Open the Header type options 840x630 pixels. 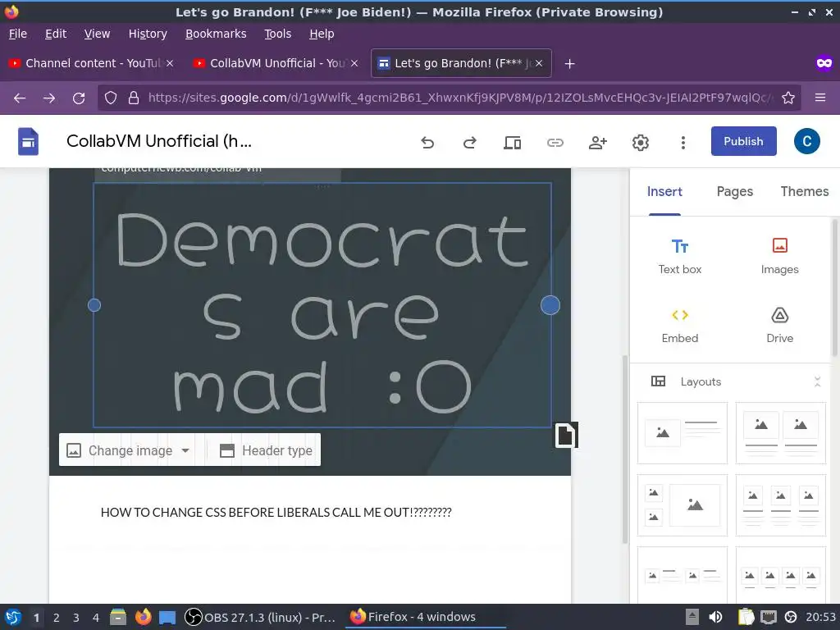point(267,450)
